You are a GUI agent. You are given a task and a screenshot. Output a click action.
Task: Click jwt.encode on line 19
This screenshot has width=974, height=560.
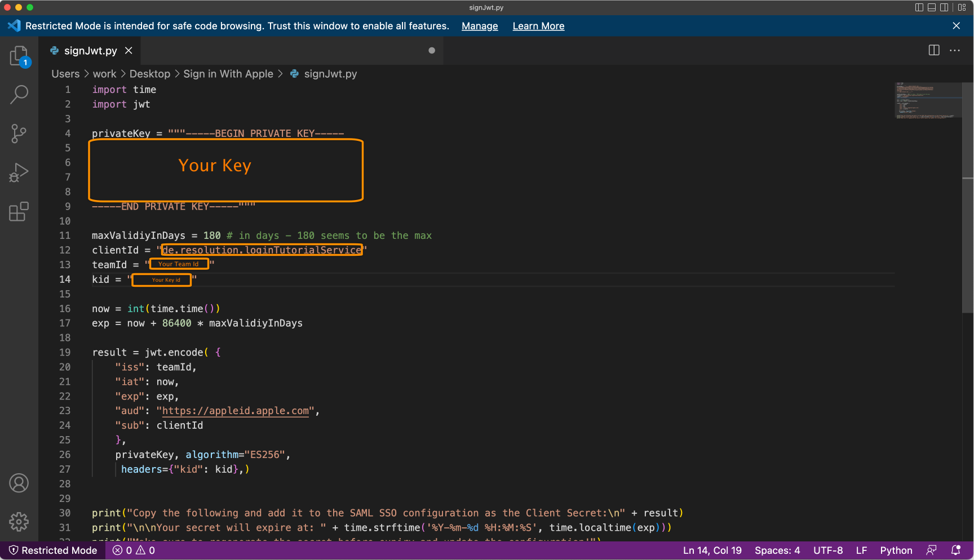pyautogui.click(x=174, y=352)
